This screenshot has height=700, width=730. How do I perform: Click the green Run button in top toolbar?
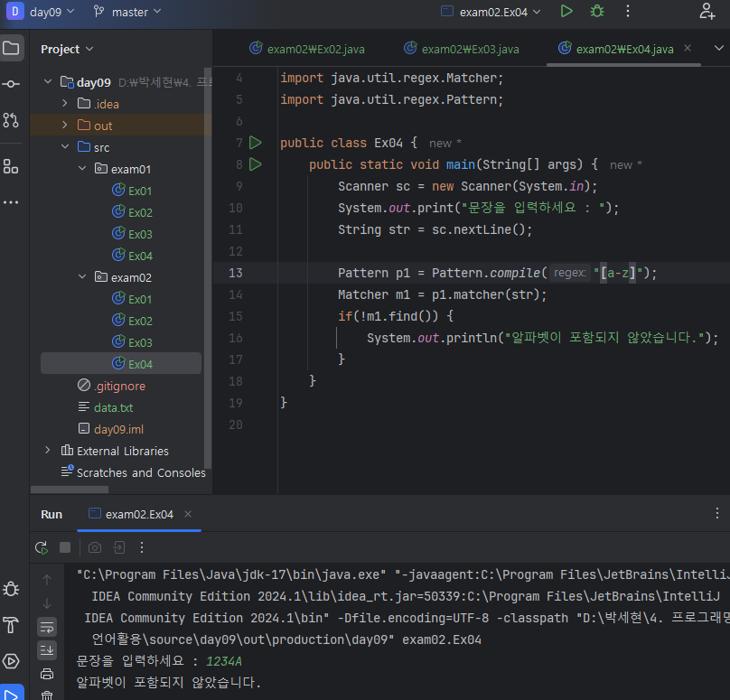click(566, 12)
